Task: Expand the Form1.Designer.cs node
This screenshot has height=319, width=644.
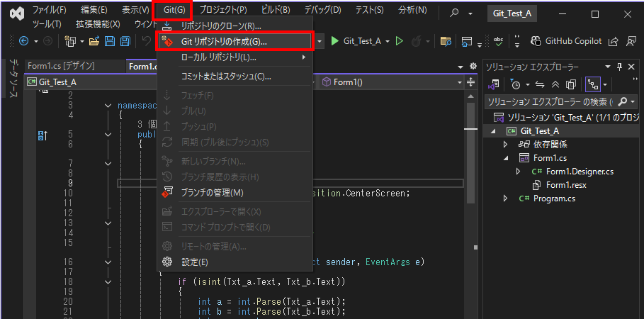Action: (x=519, y=172)
